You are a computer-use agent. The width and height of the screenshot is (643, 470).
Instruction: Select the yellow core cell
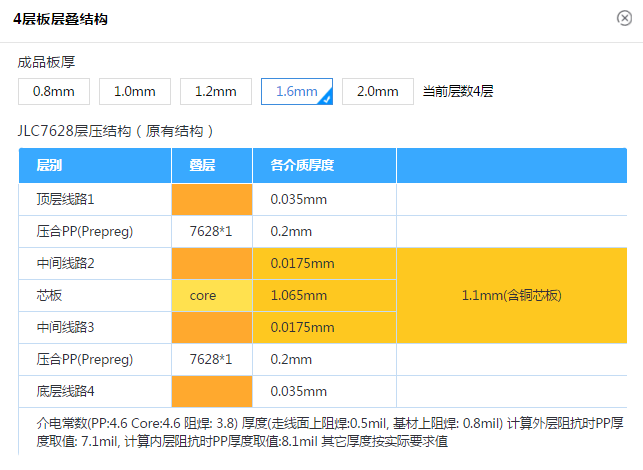[x=212, y=295]
